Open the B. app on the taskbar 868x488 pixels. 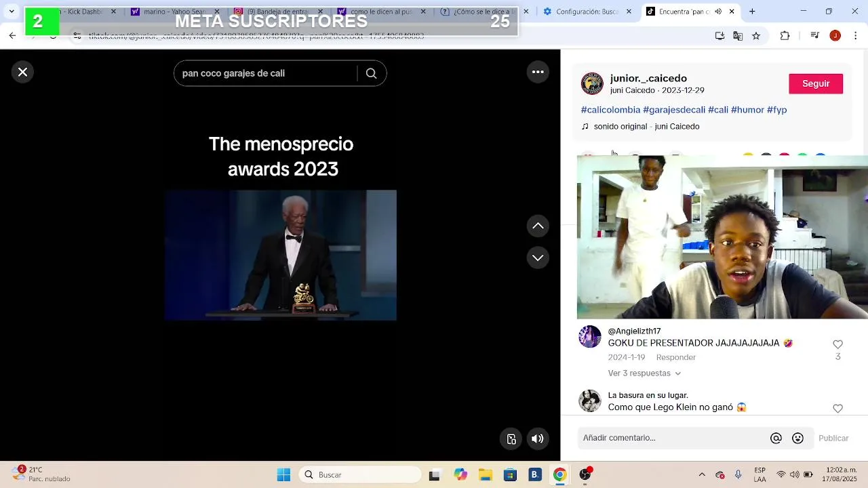[535, 474]
